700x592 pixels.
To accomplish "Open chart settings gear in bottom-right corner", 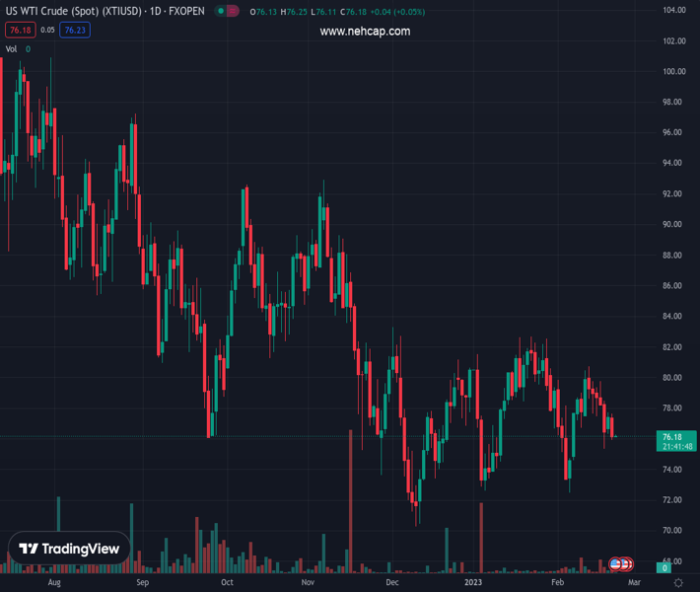I will [x=678, y=583].
